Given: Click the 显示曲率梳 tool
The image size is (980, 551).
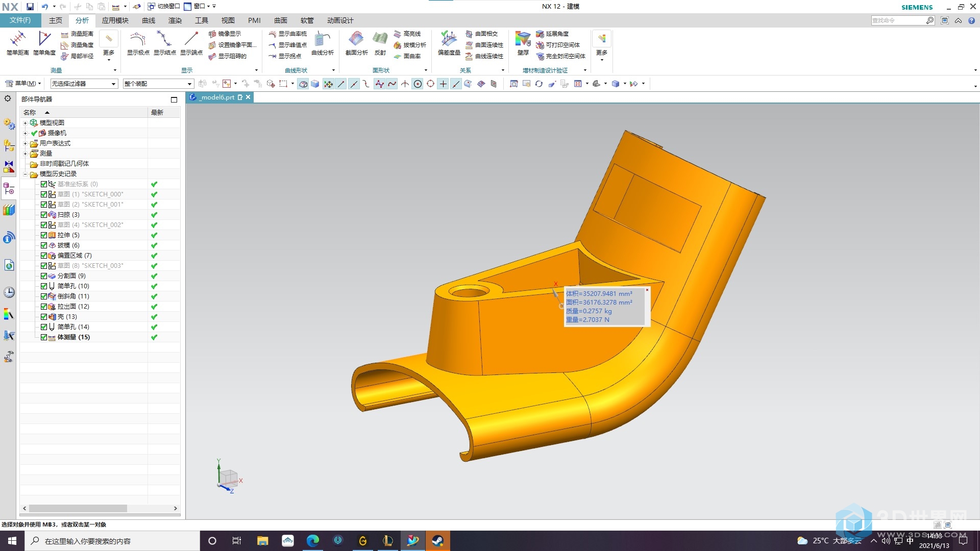Looking at the screenshot, I should pos(288,34).
